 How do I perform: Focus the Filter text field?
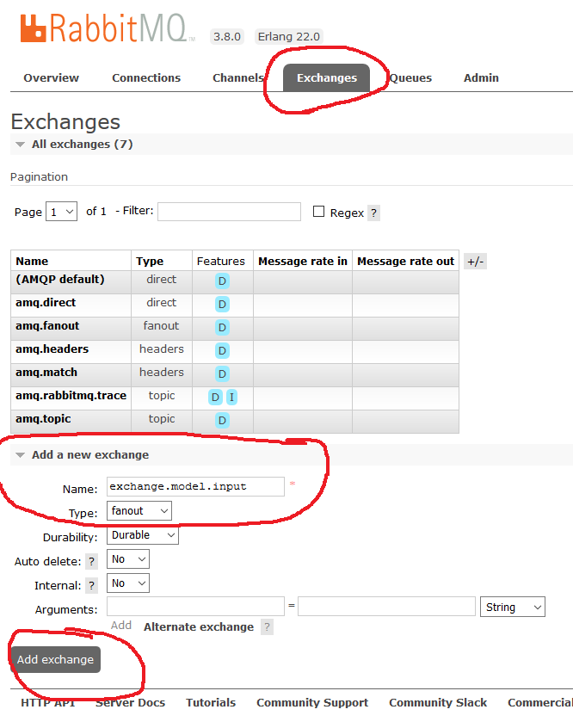[230, 212]
